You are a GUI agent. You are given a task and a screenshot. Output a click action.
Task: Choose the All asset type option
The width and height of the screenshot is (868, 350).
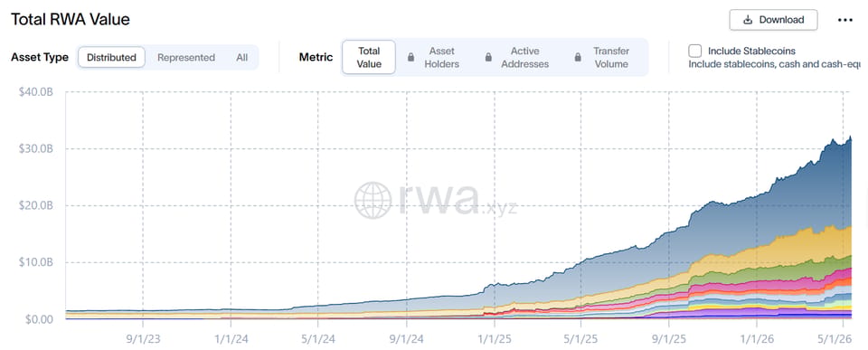[x=242, y=57]
